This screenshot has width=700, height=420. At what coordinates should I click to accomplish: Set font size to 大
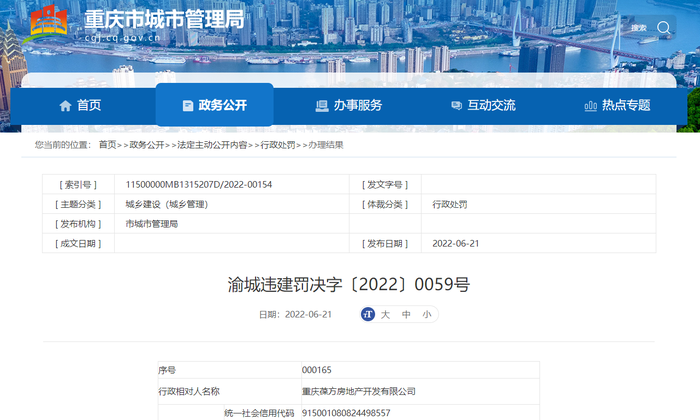pos(385,315)
